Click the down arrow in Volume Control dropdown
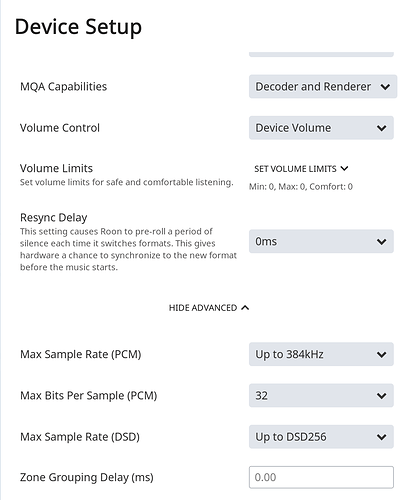Image resolution: width=417 pixels, height=500 pixels. 382,128
